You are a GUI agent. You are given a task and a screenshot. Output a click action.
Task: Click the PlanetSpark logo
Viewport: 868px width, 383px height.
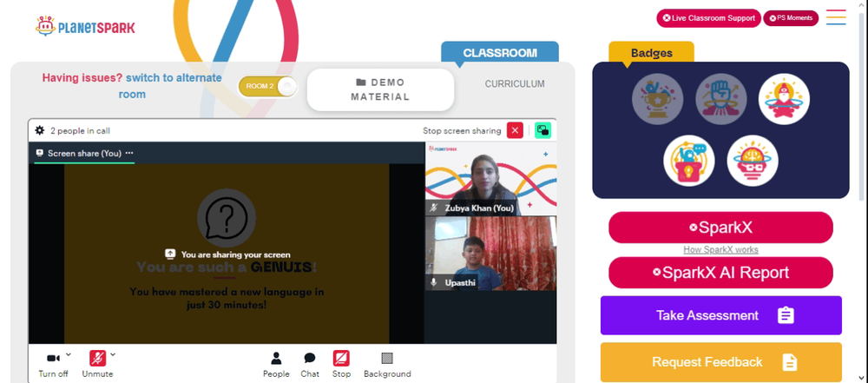[85, 26]
